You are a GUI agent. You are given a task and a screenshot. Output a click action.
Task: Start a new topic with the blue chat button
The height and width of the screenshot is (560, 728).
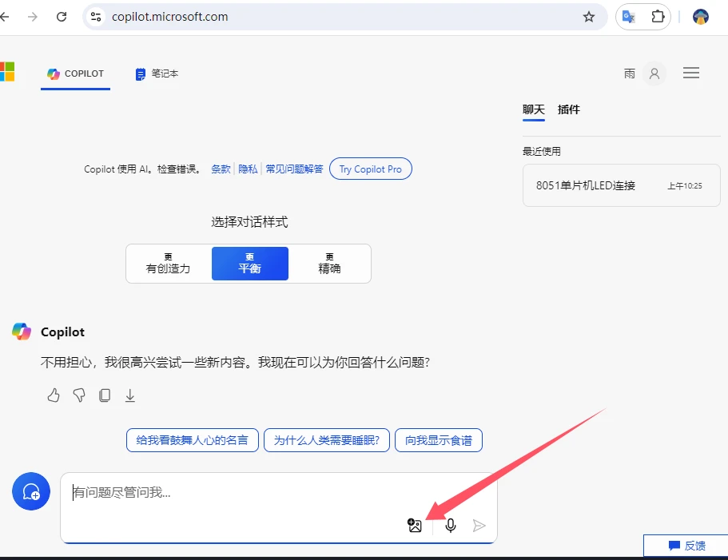pyautogui.click(x=31, y=491)
